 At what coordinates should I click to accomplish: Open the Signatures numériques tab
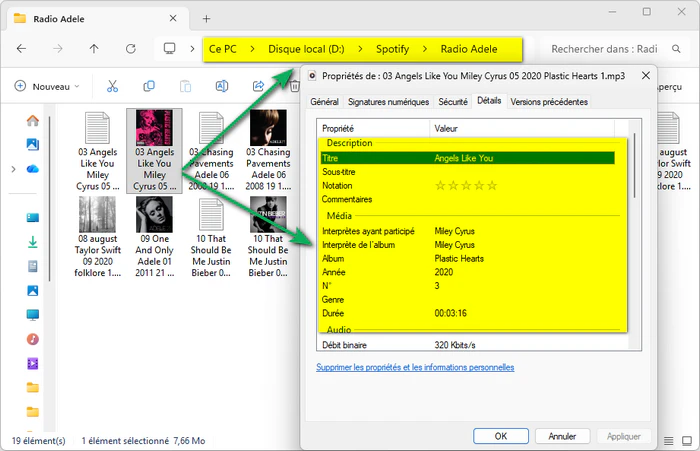click(x=388, y=102)
